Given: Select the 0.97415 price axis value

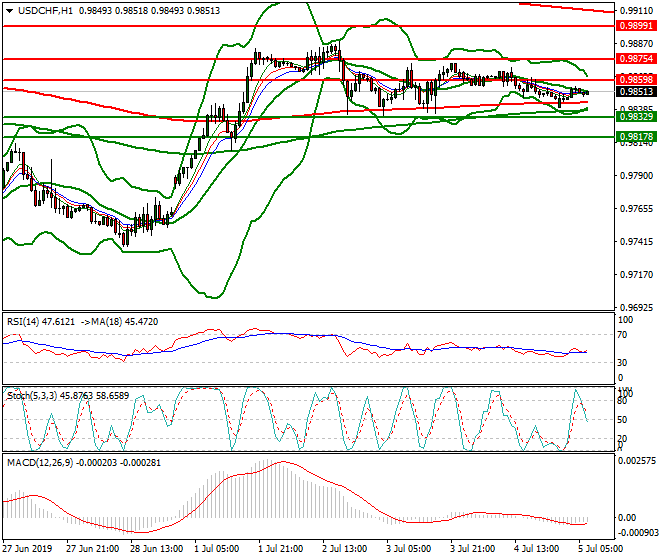Looking at the screenshot, I should [x=636, y=242].
